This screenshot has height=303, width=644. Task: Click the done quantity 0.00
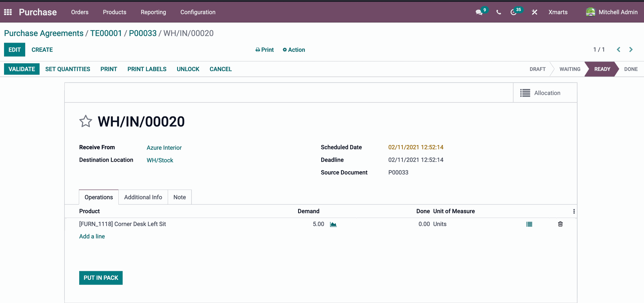pyautogui.click(x=424, y=224)
